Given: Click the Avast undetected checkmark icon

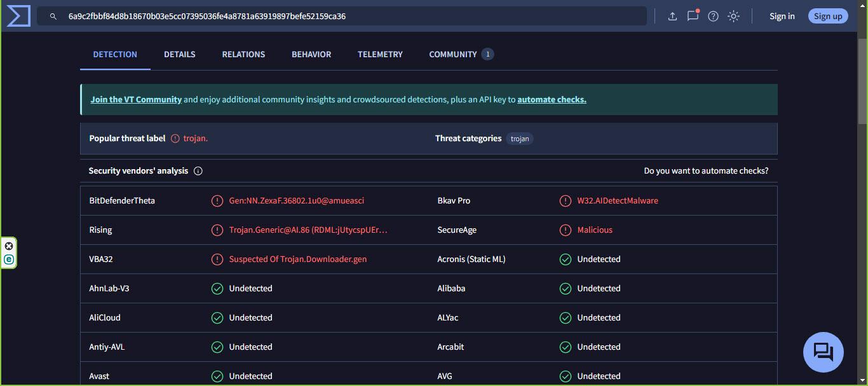Looking at the screenshot, I should click(x=217, y=376).
